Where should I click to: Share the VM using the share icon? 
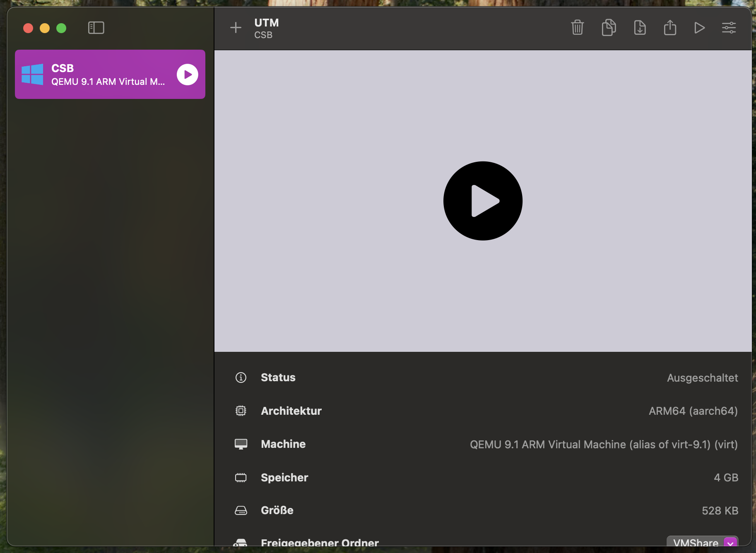tap(670, 28)
